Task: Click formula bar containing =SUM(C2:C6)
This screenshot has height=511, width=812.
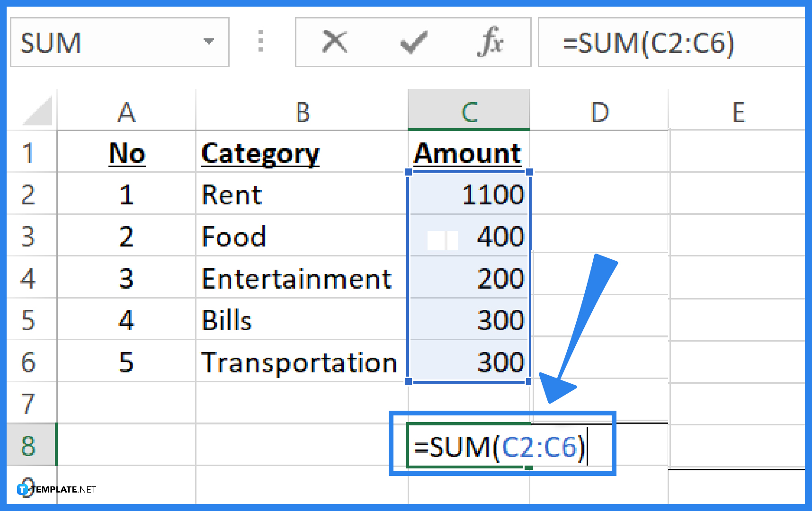Action: coord(671,42)
